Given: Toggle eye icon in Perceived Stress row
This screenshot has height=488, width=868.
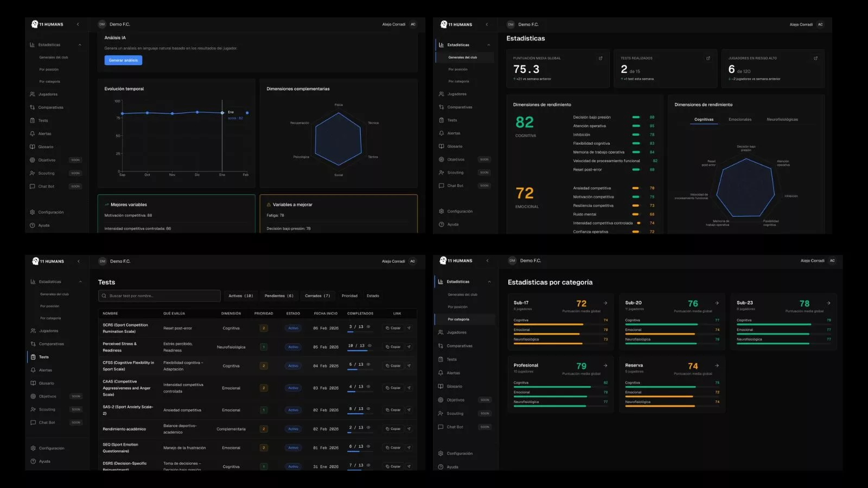Looking at the screenshot, I should [x=369, y=345].
